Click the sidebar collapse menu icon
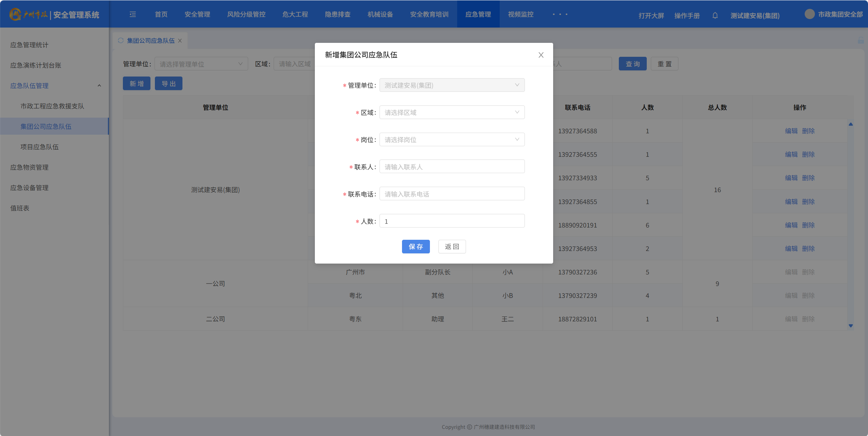This screenshot has width=868, height=436. click(133, 14)
